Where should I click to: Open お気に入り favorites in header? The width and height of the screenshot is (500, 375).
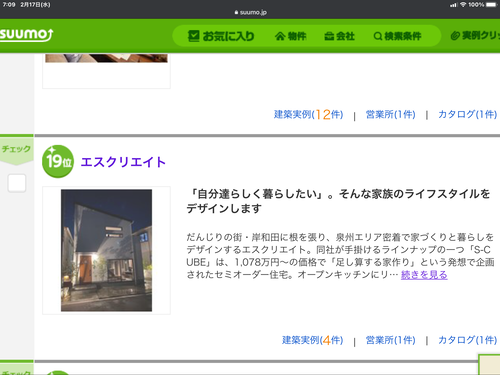click(221, 36)
